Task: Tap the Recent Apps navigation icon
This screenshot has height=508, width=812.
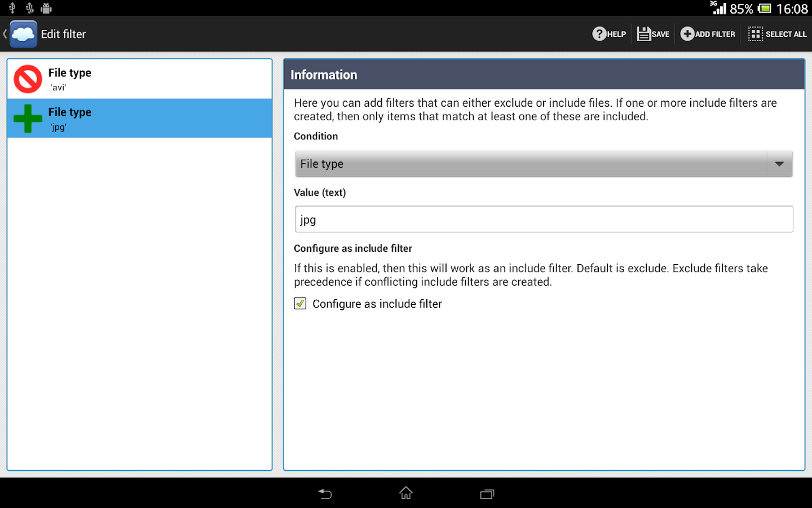Action: coord(487,493)
